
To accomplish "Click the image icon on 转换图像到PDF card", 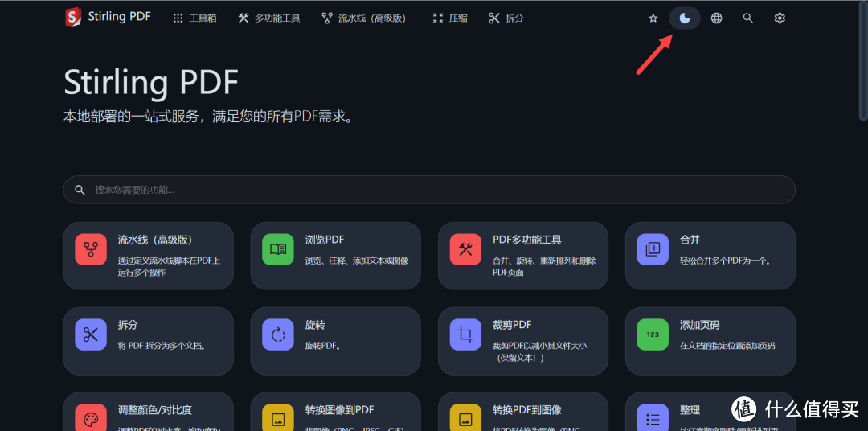I will coord(278,418).
